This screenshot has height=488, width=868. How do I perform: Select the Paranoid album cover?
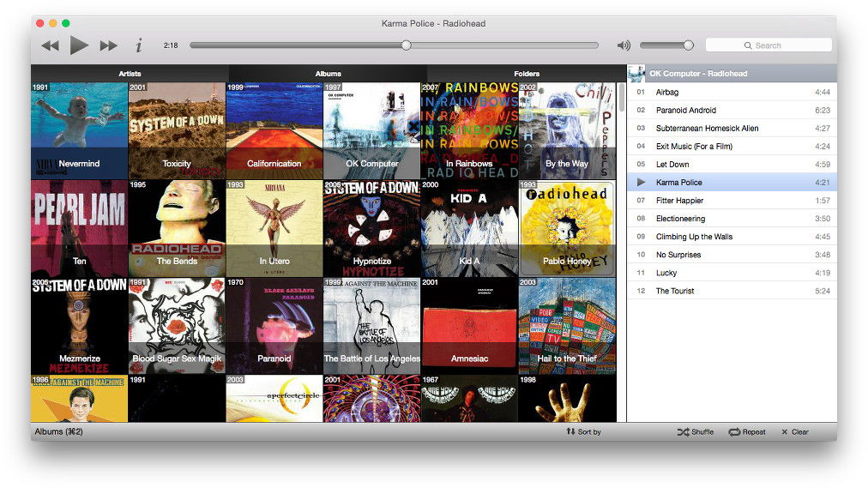pyautogui.click(x=274, y=325)
